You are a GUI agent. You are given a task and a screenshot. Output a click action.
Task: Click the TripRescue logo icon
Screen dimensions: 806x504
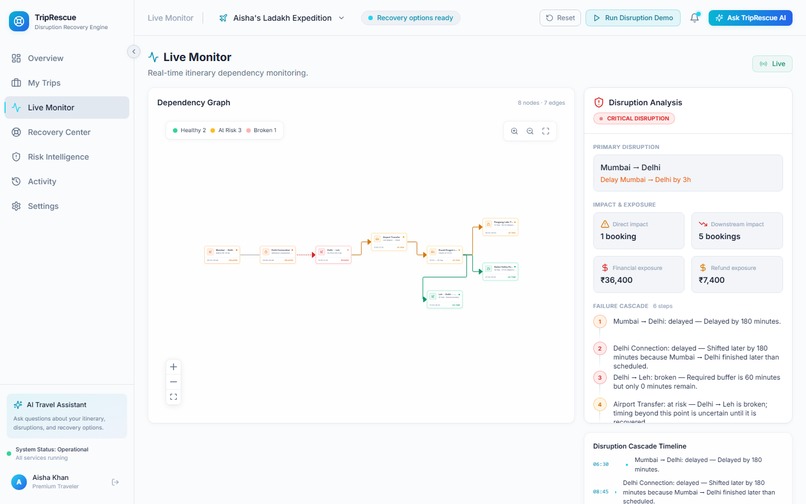(19, 22)
